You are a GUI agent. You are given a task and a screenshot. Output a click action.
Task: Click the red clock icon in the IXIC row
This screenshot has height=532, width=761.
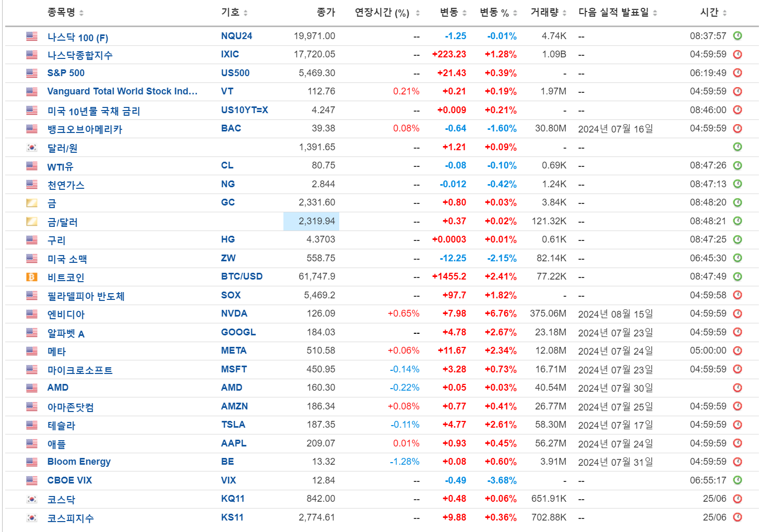point(738,54)
